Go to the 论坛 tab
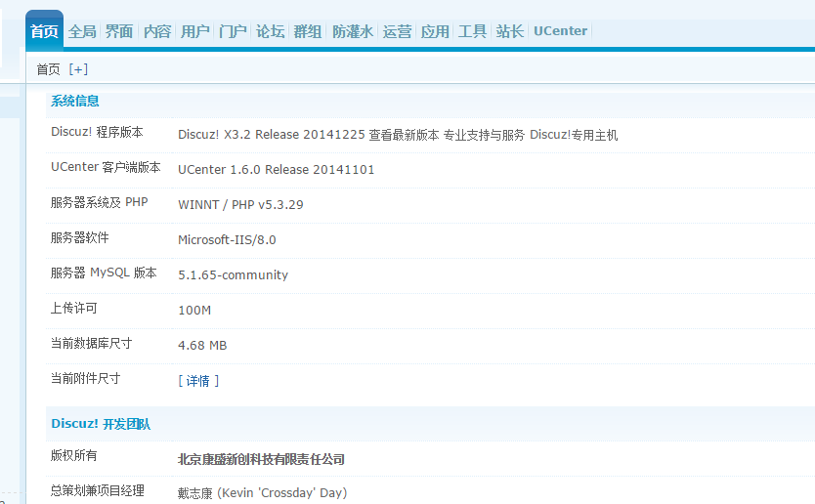 click(271, 31)
